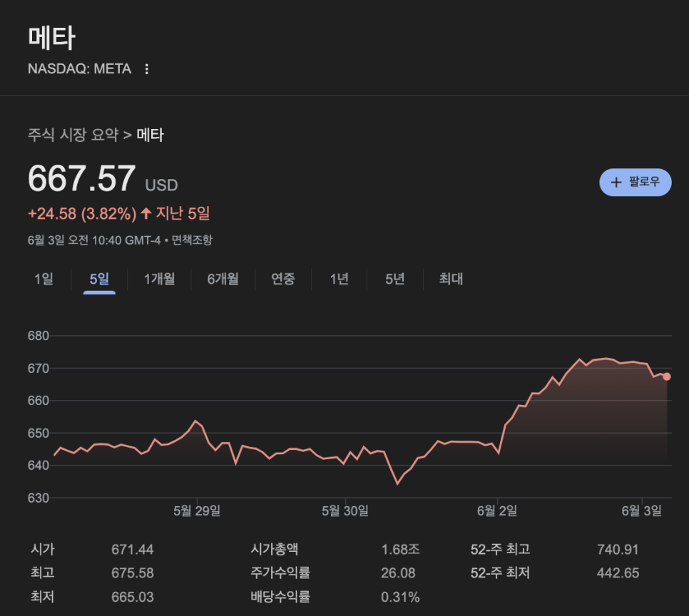Click the 배당수익률 label
The image size is (689, 616).
pyautogui.click(x=280, y=597)
